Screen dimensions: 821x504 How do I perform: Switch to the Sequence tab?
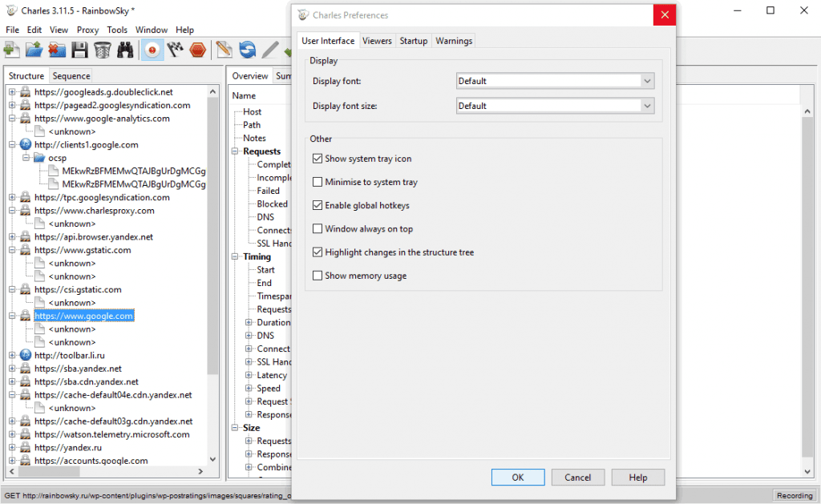(x=71, y=76)
